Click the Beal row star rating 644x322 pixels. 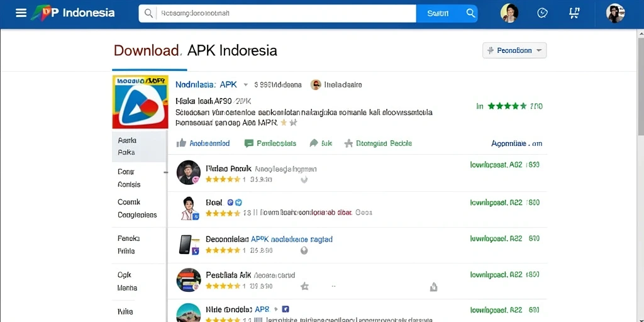click(223, 213)
